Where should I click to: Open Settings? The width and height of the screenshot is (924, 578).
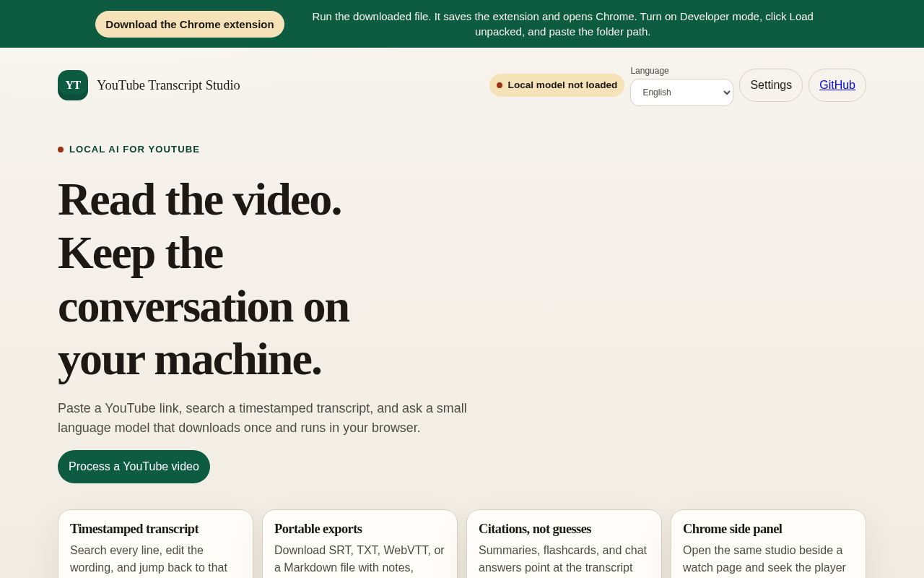[771, 85]
